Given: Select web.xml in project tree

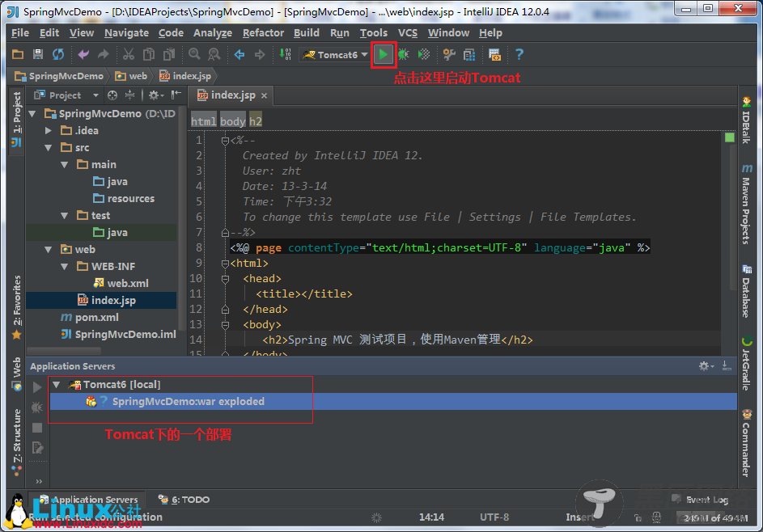Looking at the screenshot, I should click(x=121, y=284).
